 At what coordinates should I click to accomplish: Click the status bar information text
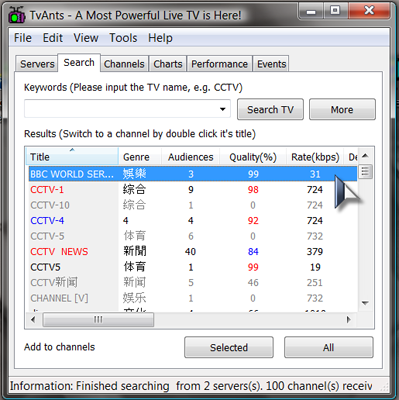click(191, 386)
